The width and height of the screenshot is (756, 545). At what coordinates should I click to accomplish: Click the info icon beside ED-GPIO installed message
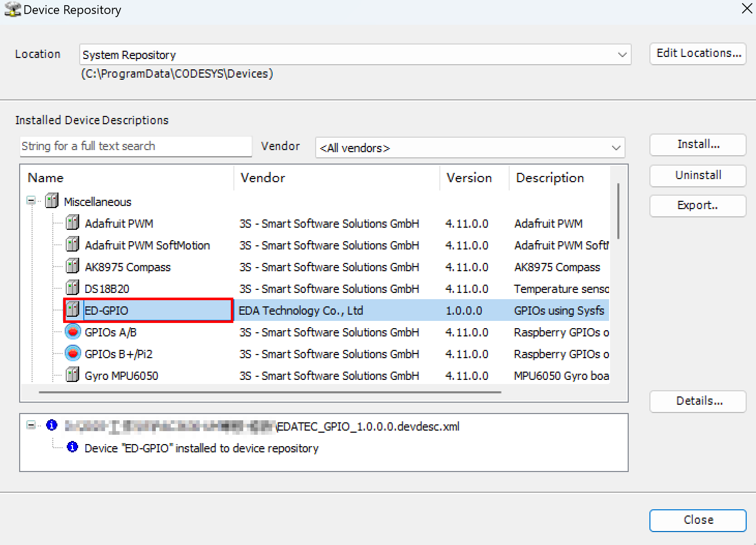coord(72,447)
